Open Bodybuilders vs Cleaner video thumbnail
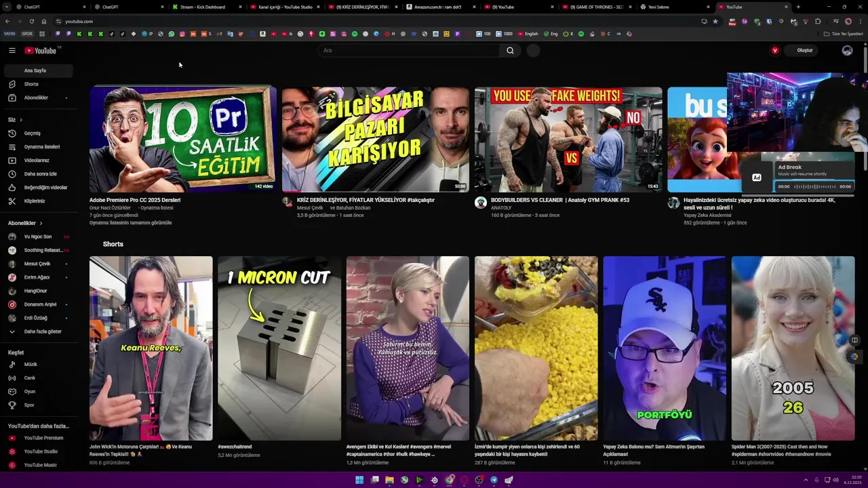Screen dimensions: 868x488 [568, 139]
